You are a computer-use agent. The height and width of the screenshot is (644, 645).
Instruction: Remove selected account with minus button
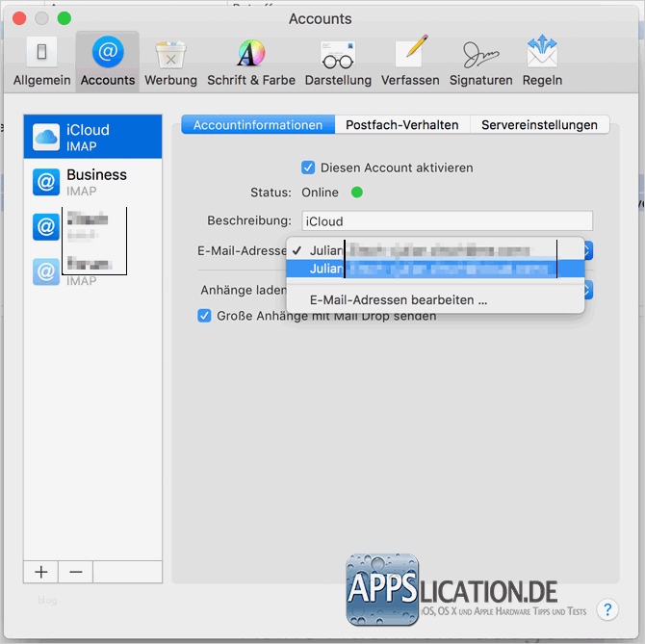pyautogui.click(x=76, y=572)
